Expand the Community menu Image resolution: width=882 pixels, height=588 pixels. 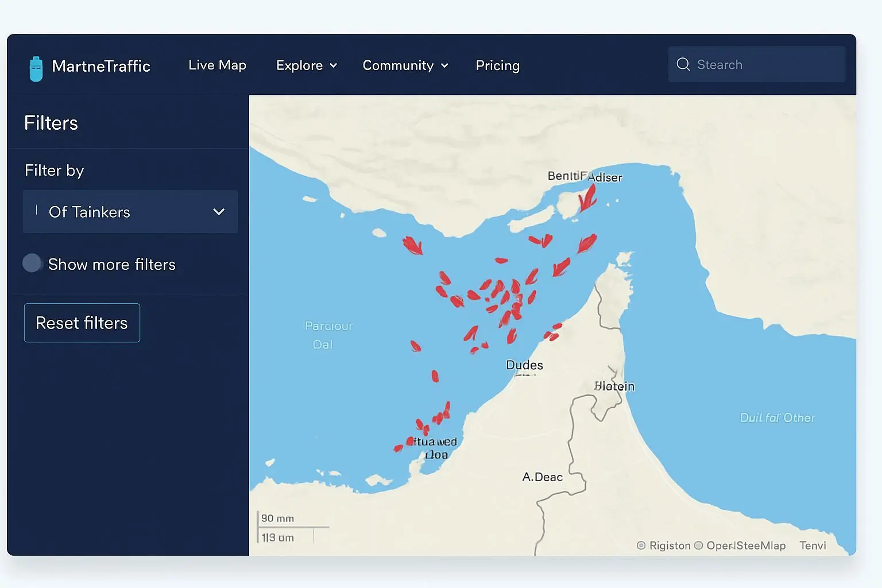(x=405, y=65)
